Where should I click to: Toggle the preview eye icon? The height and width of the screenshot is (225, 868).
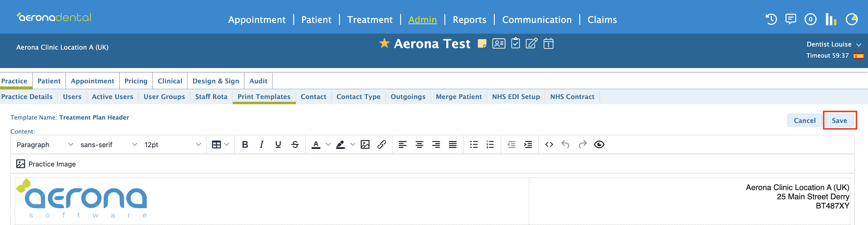click(599, 145)
